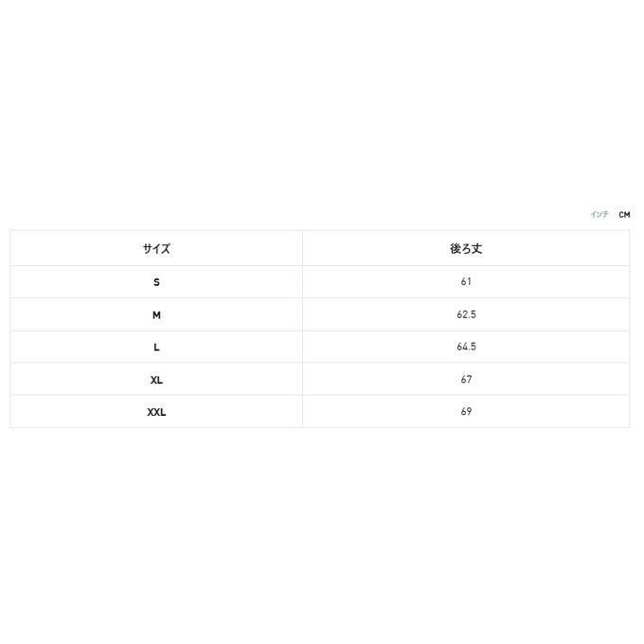Click the サイズ column header
644x644 pixels.
[x=156, y=249]
